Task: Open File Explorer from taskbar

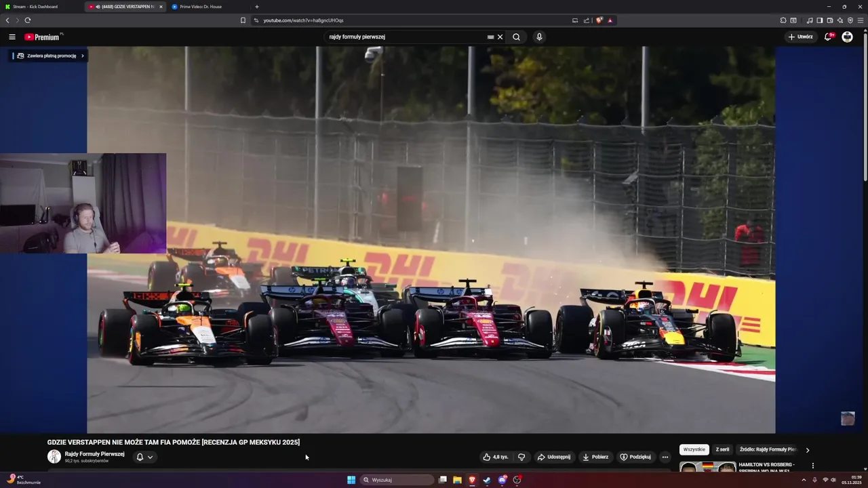Action: (458, 480)
